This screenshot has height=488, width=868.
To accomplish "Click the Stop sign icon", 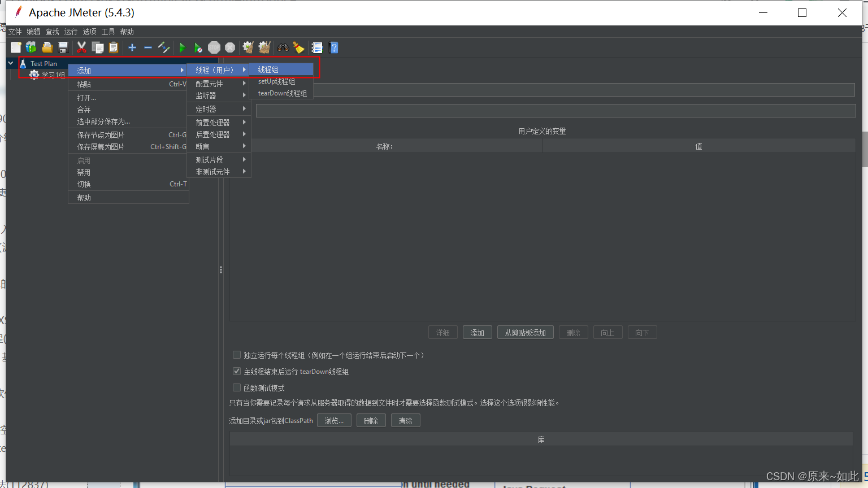I will click(x=214, y=47).
